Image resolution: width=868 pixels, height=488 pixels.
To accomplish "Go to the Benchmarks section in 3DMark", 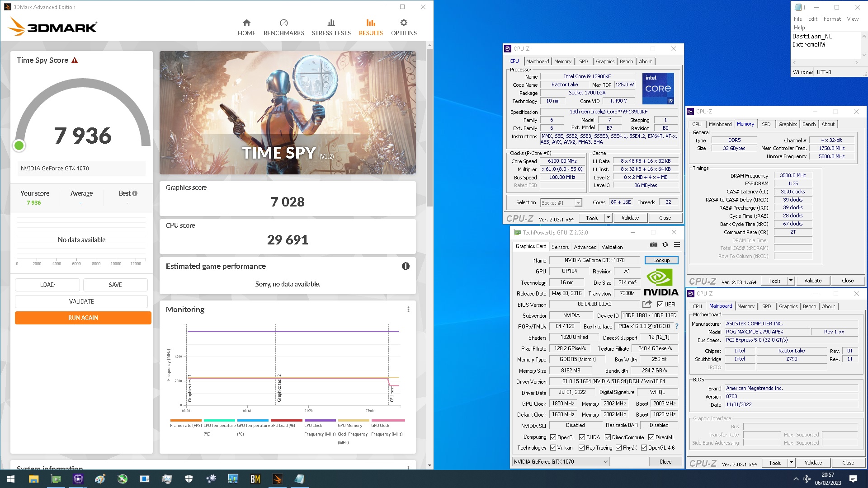I will click(284, 28).
